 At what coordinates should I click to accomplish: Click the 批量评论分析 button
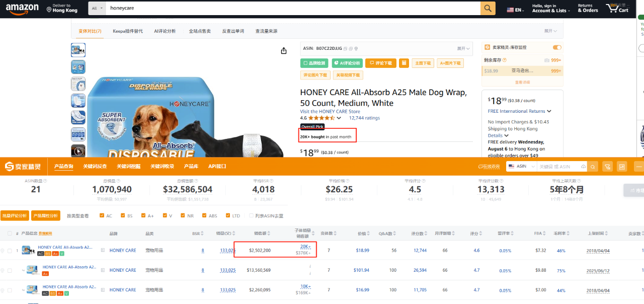tap(15, 216)
